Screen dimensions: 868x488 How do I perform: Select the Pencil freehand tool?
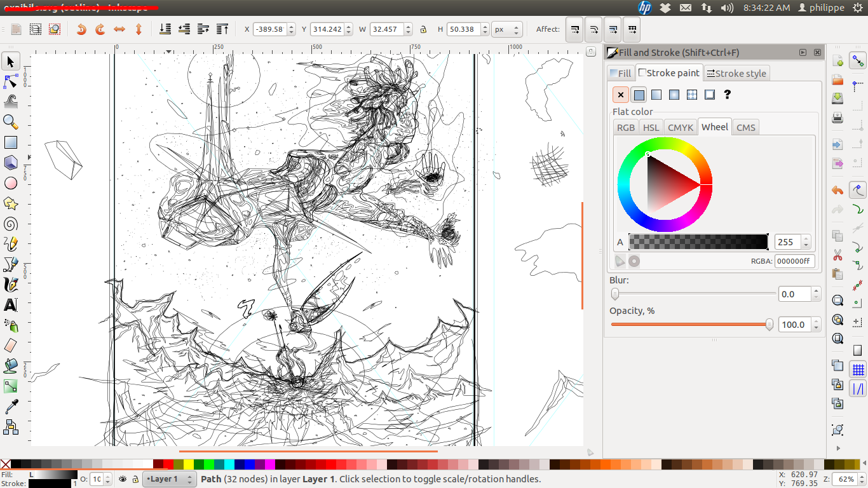pos(10,244)
